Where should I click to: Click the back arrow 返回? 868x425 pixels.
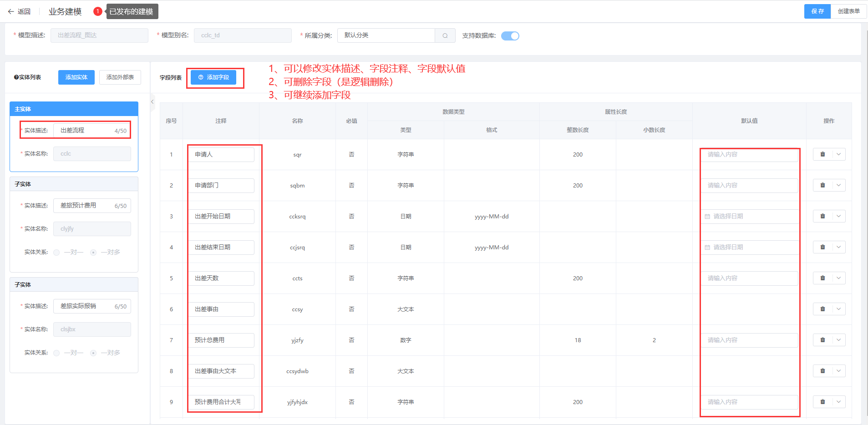(19, 11)
